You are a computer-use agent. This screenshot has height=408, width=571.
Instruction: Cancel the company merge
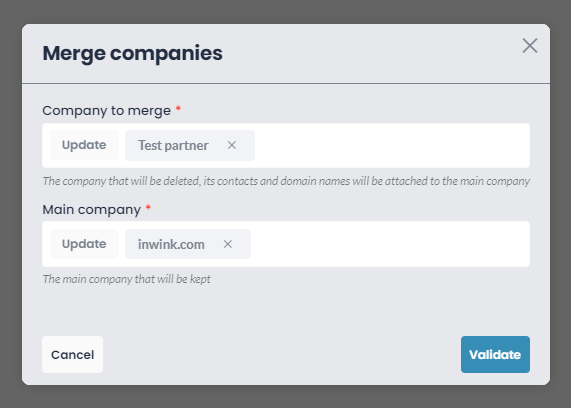(x=72, y=354)
